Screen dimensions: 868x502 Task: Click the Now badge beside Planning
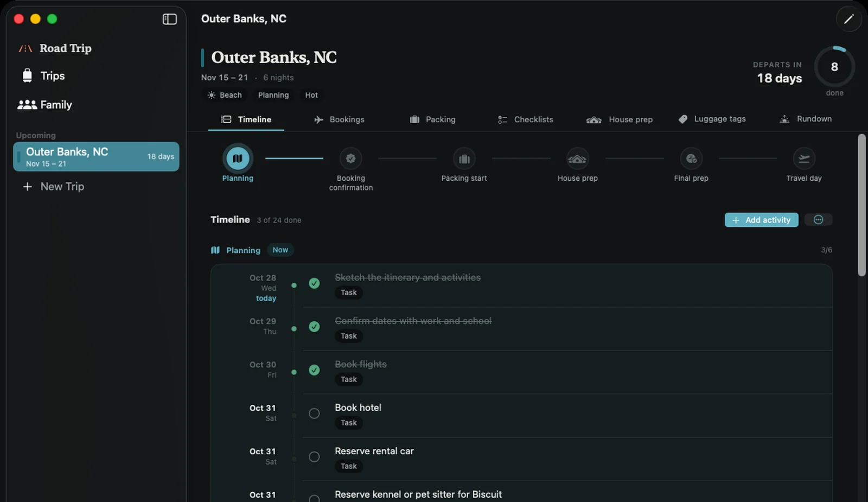[280, 250]
